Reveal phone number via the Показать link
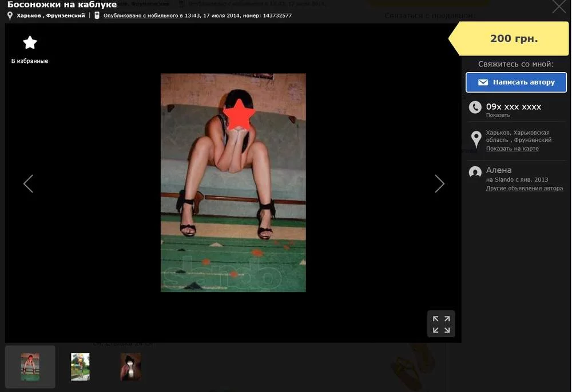The image size is (572, 392). tap(497, 114)
